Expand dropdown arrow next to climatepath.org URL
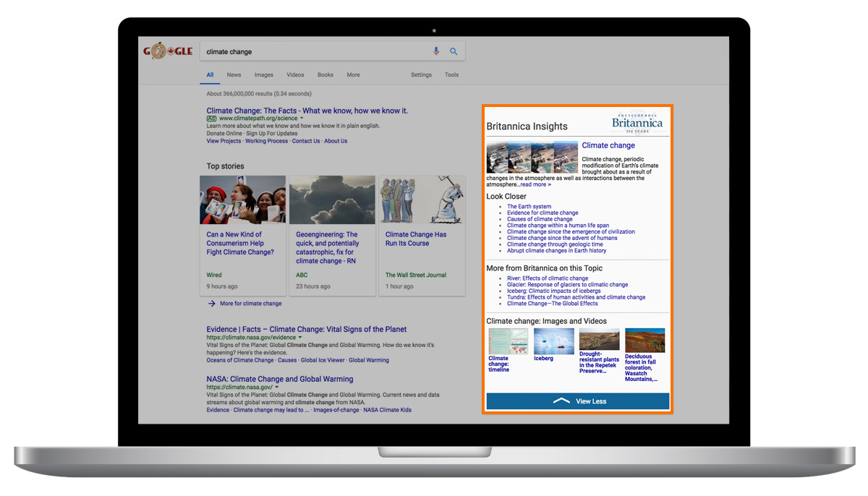Image resolution: width=868 pixels, height=496 pixels. [x=302, y=119]
